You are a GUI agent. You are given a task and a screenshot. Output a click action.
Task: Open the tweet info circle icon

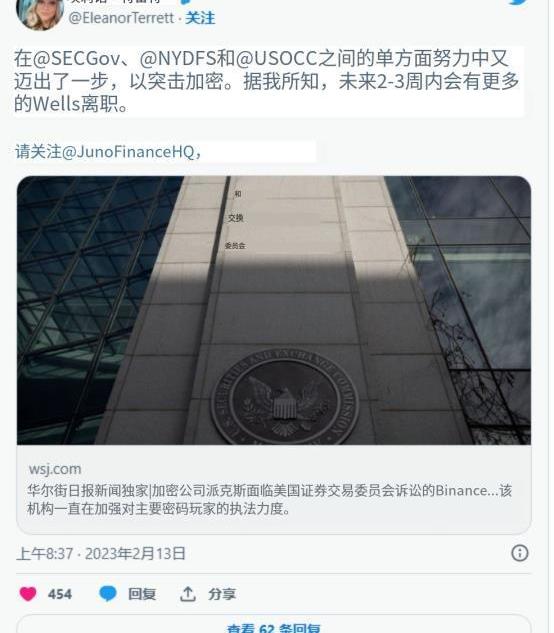click(x=520, y=553)
